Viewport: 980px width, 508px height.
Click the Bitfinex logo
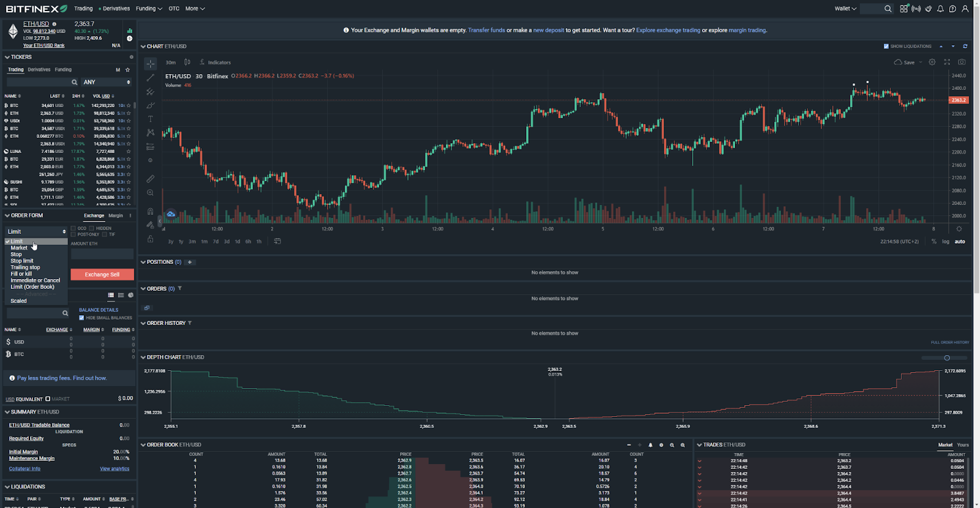36,9
